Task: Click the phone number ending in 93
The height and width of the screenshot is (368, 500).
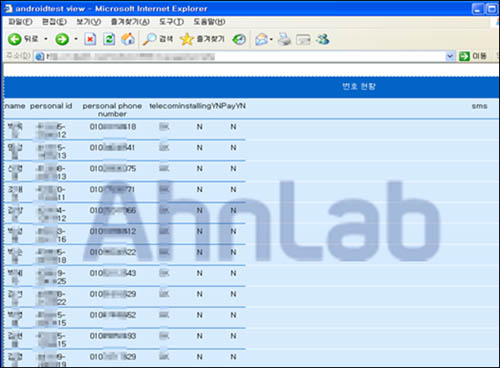Action: tap(113, 336)
